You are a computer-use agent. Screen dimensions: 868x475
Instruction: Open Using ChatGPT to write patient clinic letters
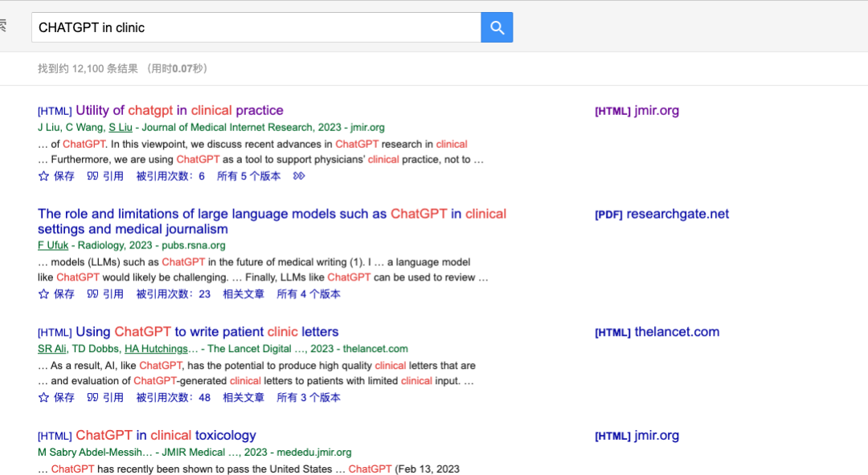coord(207,332)
